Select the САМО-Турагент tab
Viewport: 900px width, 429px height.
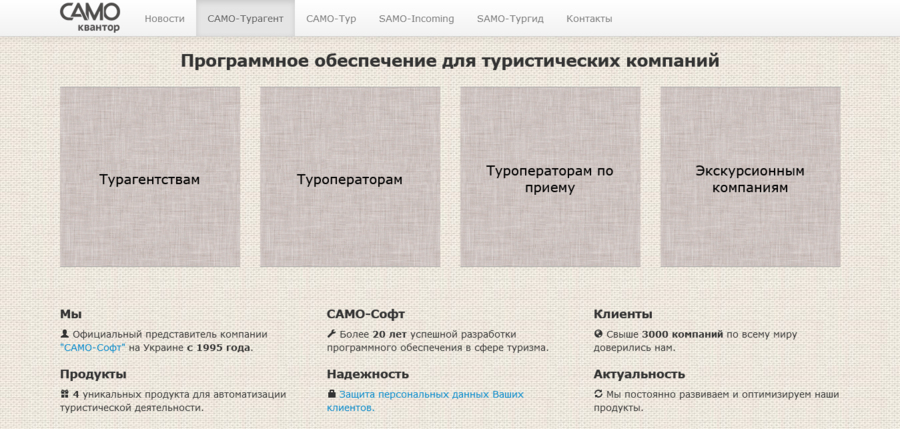pyautogui.click(x=246, y=18)
